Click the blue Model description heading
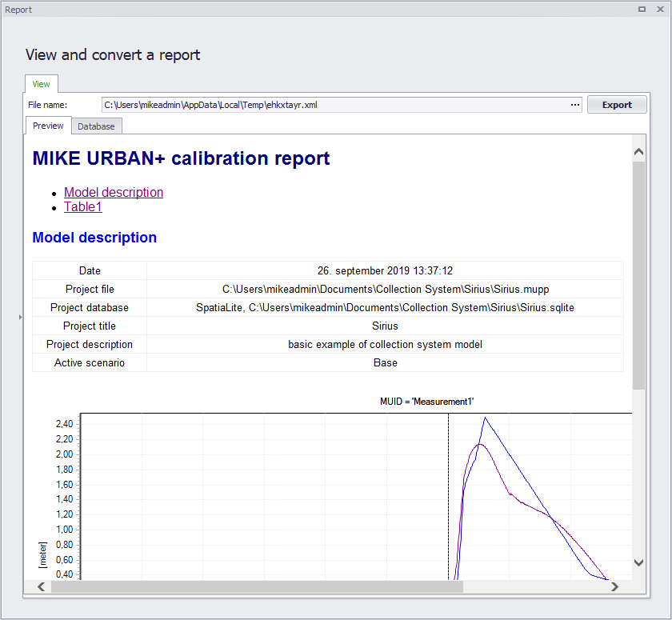Screen dimensions: 672x620 (x=94, y=238)
